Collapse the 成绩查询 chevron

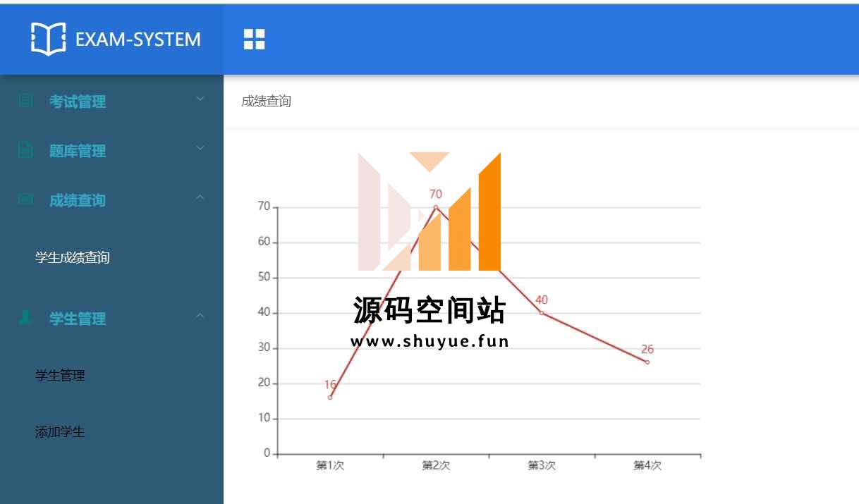coord(200,197)
